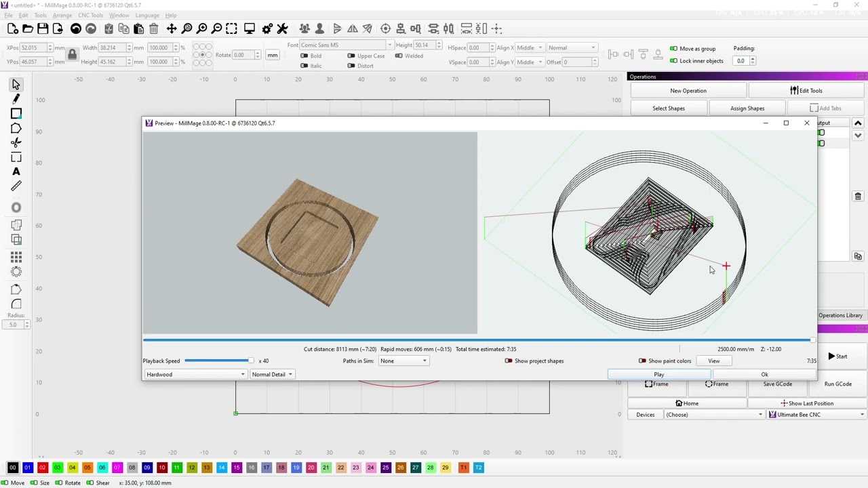This screenshot has height=488, width=868.
Task: Click the Rotate value field
Action: pyautogui.click(x=243, y=55)
